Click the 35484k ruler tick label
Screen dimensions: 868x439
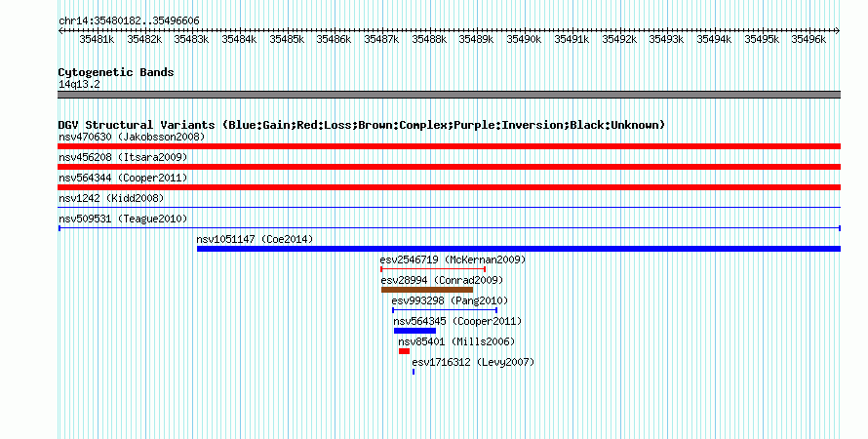(239, 39)
